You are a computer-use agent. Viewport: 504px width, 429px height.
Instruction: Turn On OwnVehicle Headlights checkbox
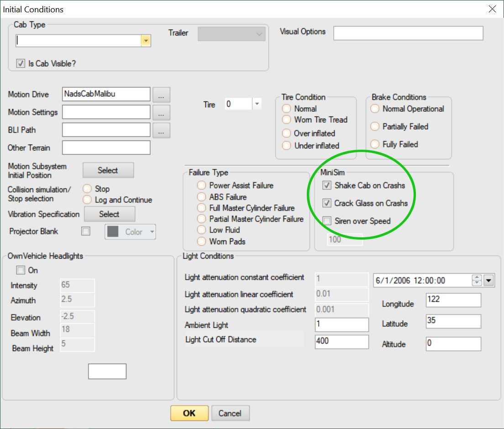click(21, 270)
